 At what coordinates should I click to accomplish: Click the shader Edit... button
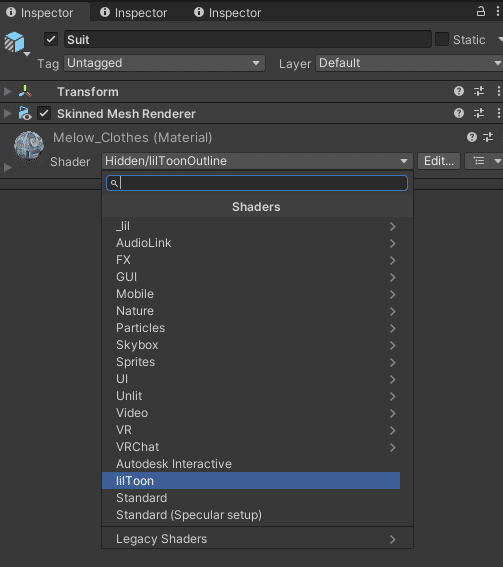[x=439, y=161]
